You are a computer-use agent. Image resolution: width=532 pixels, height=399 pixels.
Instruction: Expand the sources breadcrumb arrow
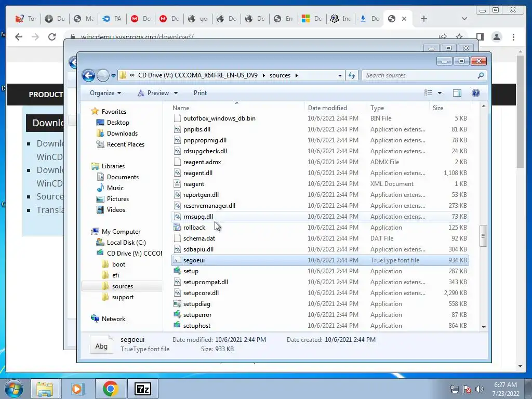coord(297,75)
